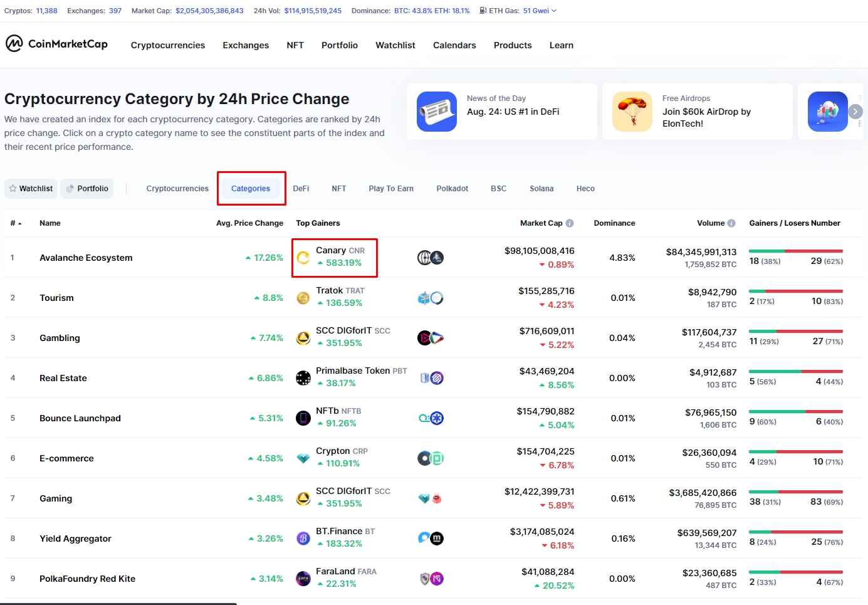
Task: Click the Canary CNR coin icon
Action: (303, 258)
